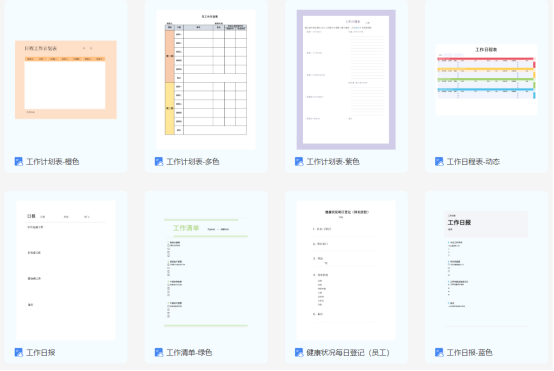Screen dimensions: 554x371
Task: Open the health status registration form thumbnail
Action: [346, 271]
